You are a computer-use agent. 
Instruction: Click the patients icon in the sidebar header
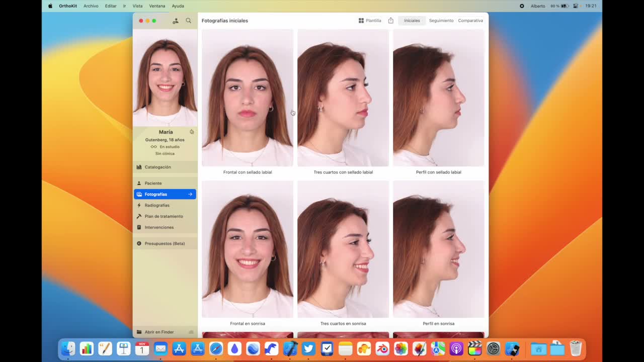(x=175, y=21)
